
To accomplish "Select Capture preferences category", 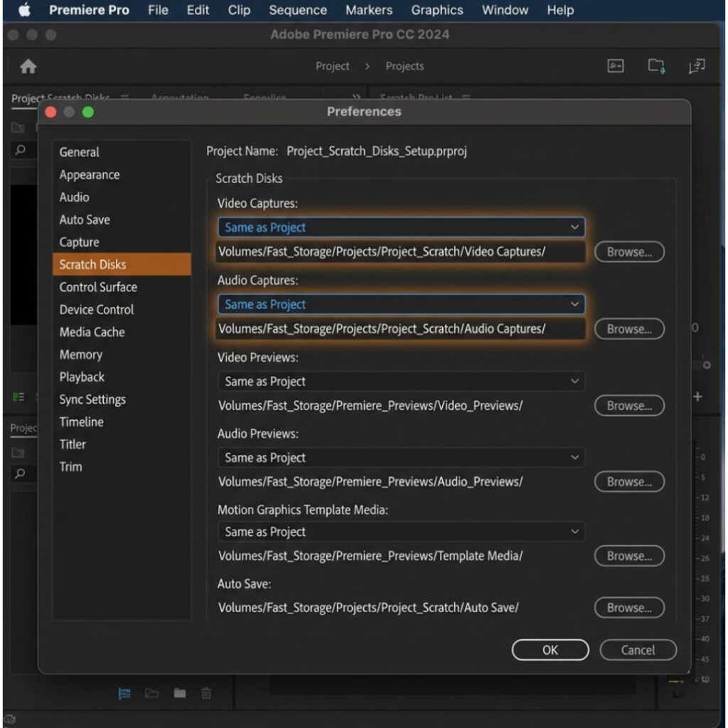I will click(x=122, y=242).
